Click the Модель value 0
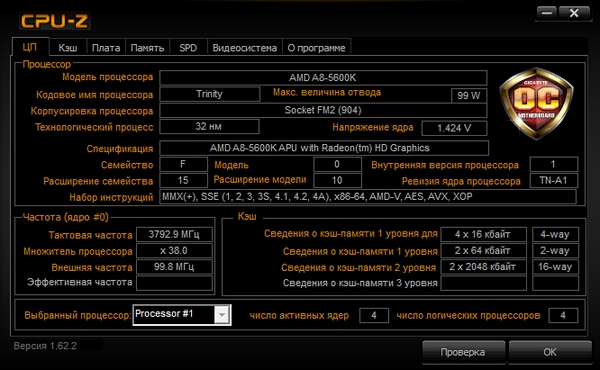 tap(337, 165)
